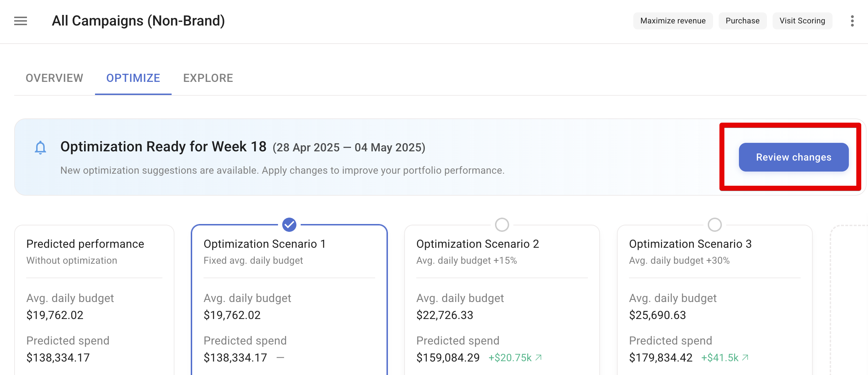This screenshot has width=868, height=375.
Task: Click the All Campaigns (Non-Brand) title
Action: (138, 21)
